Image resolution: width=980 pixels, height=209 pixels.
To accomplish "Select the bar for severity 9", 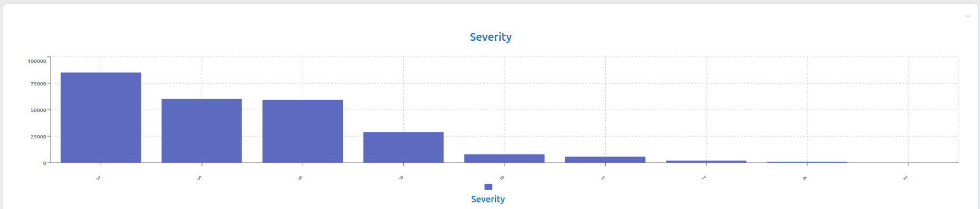I will [403, 147].
